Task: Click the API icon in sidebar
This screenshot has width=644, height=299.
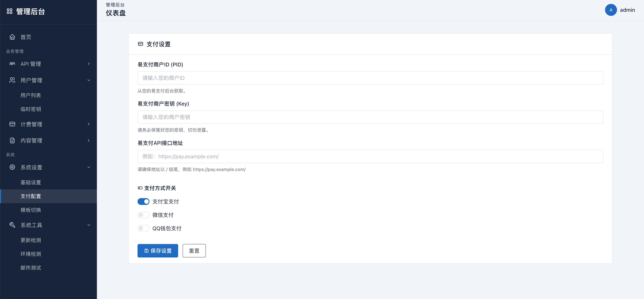Action: click(x=12, y=64)
